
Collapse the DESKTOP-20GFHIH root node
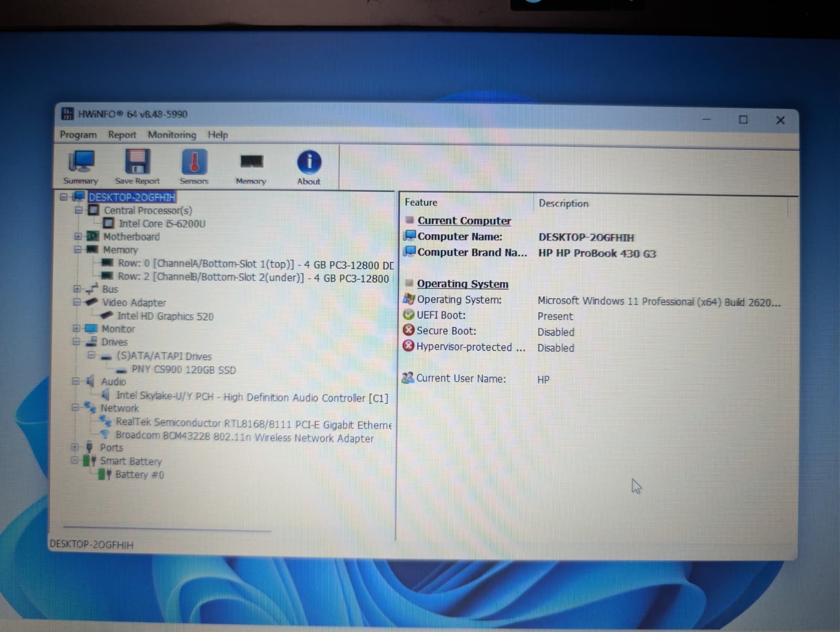(x=64, y=197)
